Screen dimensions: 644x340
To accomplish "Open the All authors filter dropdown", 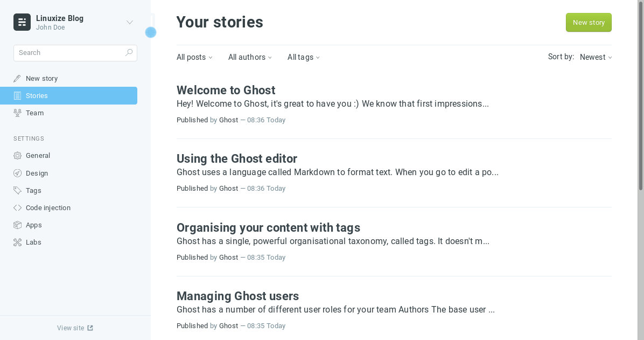I will (250, 57).
